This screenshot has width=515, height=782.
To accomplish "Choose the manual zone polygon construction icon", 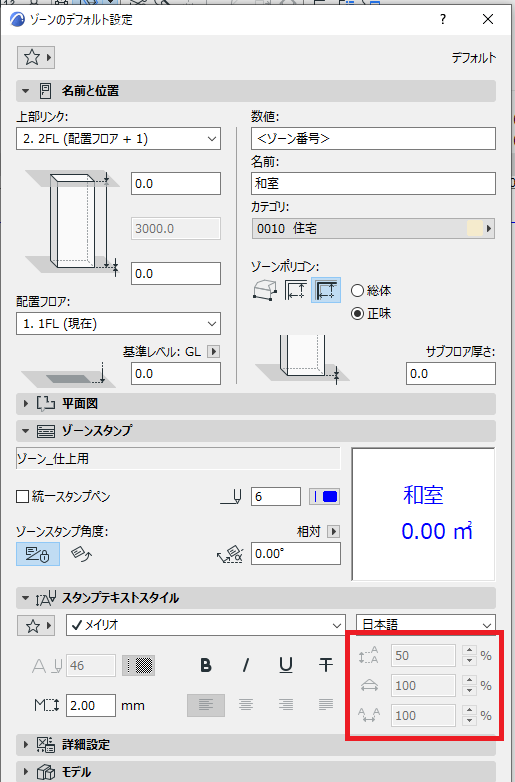I will (x=264, y=290).
